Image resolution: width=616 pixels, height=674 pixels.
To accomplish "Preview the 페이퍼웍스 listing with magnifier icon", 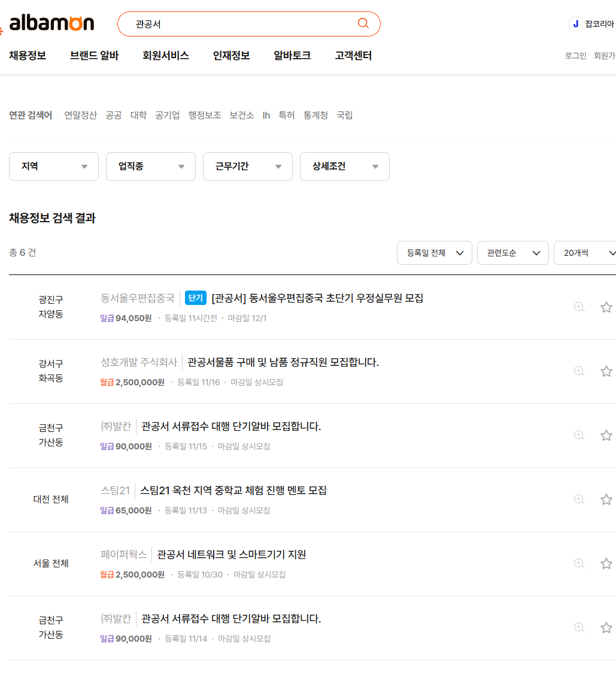I will click(579, 563).
